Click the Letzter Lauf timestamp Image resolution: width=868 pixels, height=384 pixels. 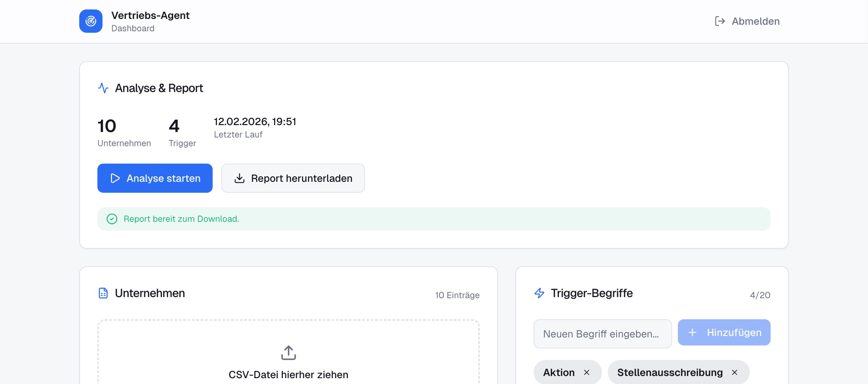tap(255, 122)
